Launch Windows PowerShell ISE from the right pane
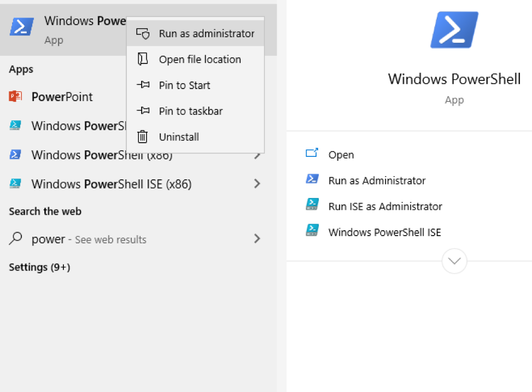The height and width of the screenshot is (392, 532). 384,232
